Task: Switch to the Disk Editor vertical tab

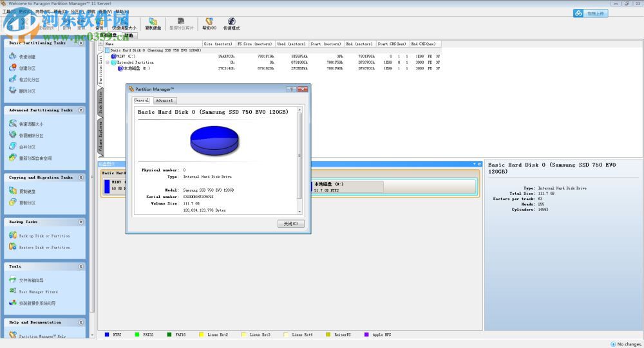Action: pos(100,102)
